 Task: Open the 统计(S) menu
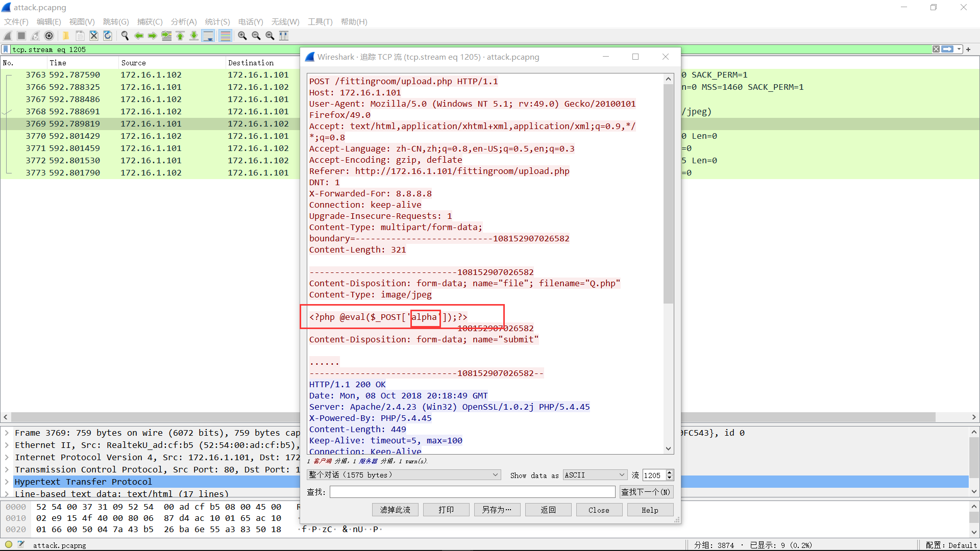click(x=217, y=22)
